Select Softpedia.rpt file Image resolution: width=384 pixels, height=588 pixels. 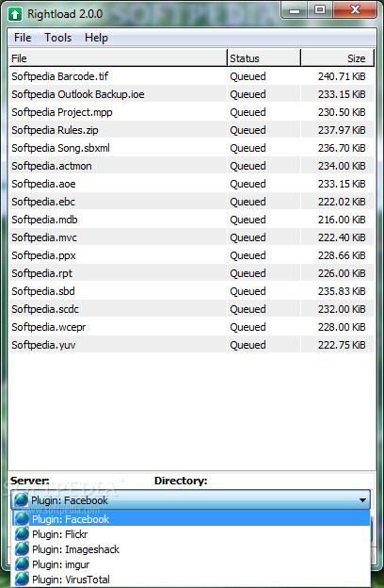[191, 273]
